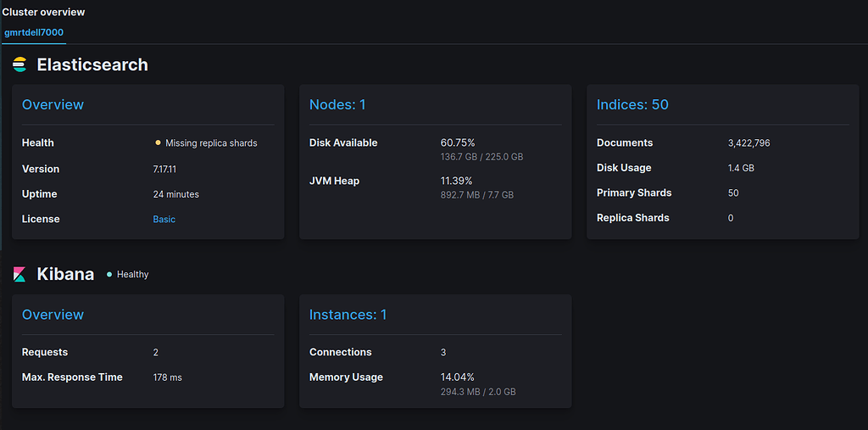Click the Elasticsearch logo icon
Viewport: 868px width, 430px height.
[x=19, y=65]
